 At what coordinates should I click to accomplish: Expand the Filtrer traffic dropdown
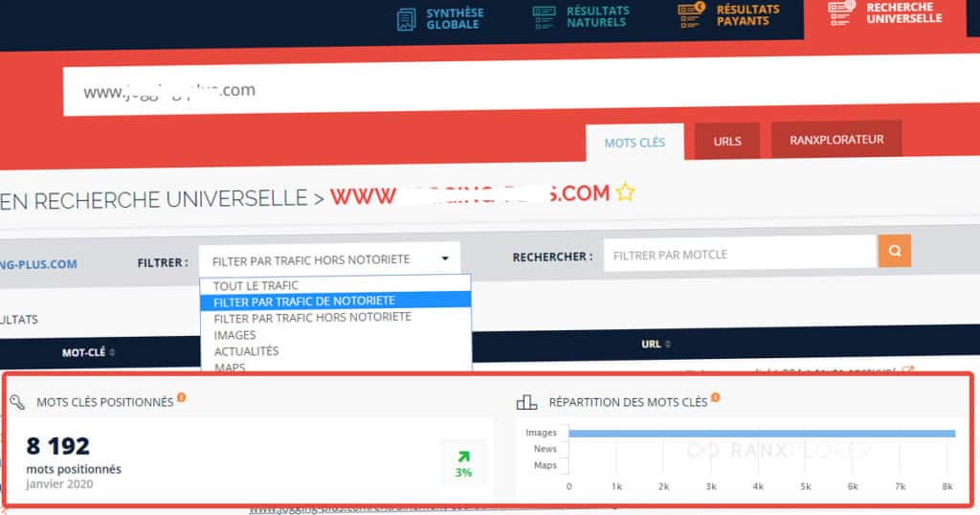329,259
